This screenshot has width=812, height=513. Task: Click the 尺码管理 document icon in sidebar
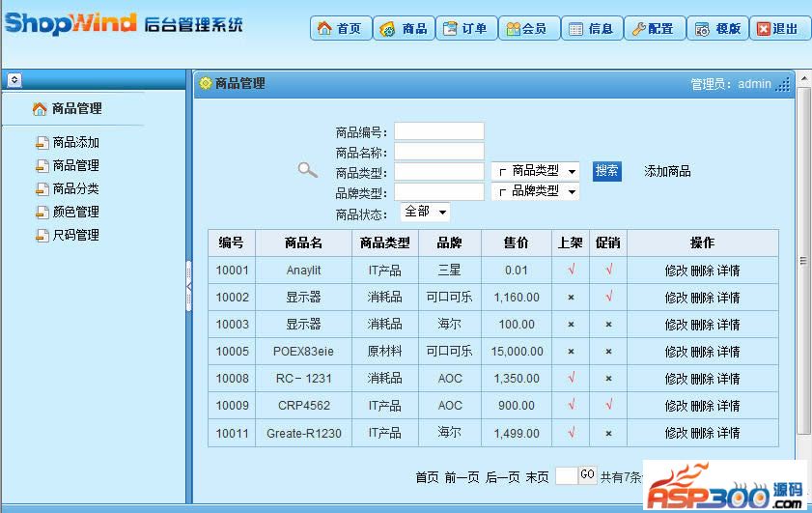coord(42,236)
